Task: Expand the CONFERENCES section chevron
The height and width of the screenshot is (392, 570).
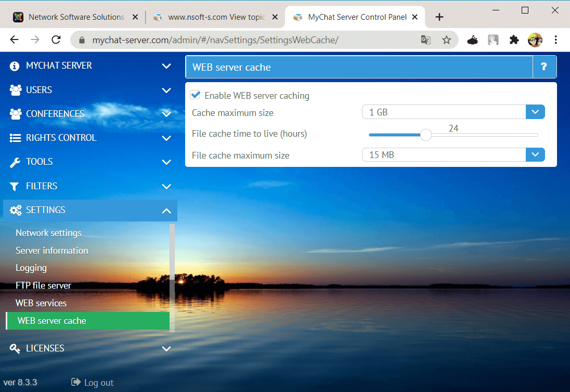Action: pos(166,114)
